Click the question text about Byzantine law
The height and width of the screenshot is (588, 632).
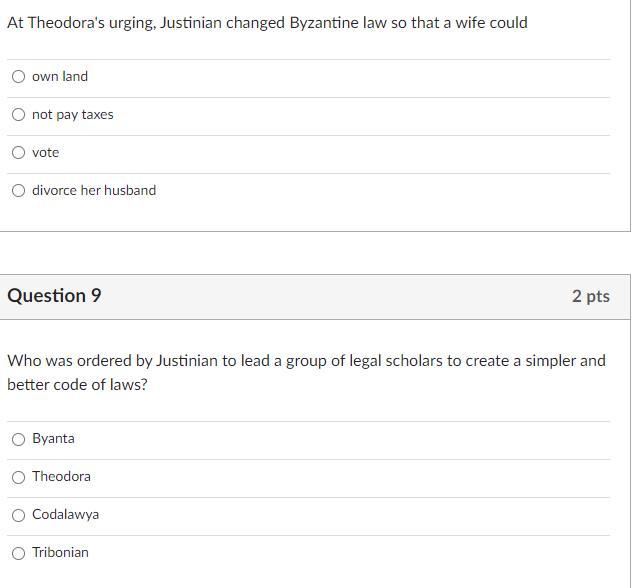(x=267, y=22)
